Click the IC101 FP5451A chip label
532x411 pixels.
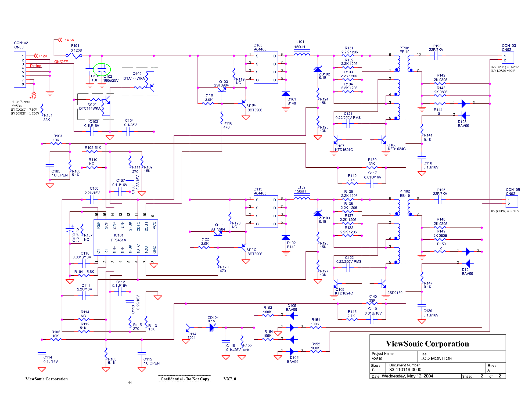118,237
